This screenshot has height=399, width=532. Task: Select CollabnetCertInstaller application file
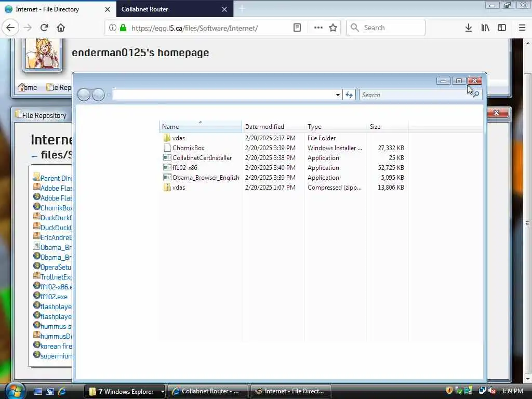284,158
